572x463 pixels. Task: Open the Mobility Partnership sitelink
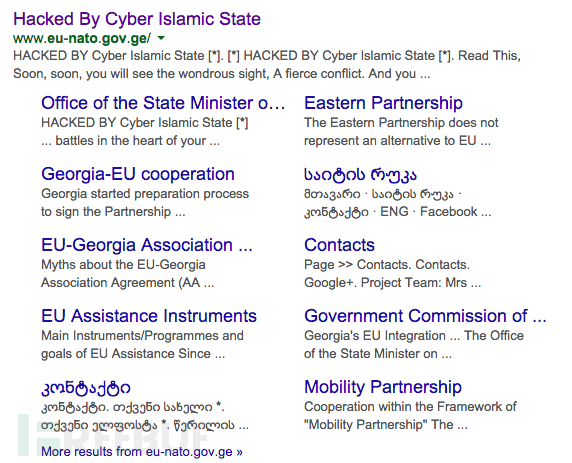point(383,387)
